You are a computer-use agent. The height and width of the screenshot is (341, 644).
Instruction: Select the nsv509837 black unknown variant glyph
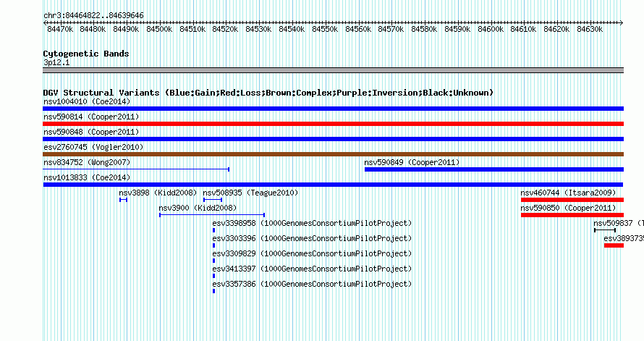point(605,230)
